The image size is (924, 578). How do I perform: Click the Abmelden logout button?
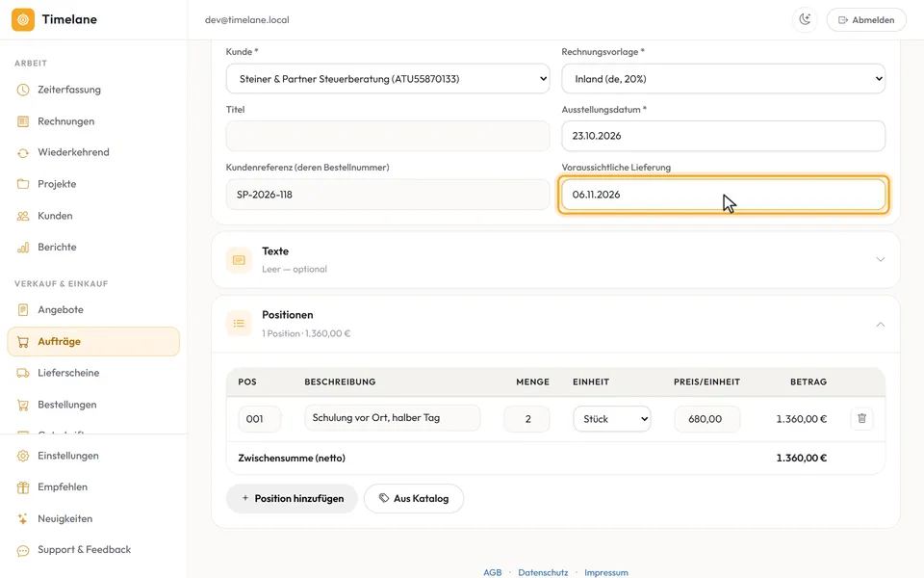[x=866, y=19]
